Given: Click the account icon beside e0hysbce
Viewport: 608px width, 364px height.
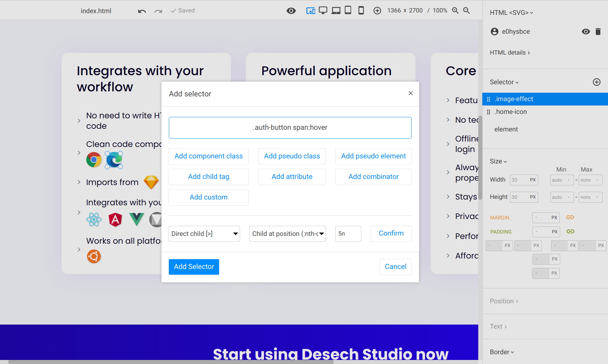Looking at the screenshot, I should point(494,31).
